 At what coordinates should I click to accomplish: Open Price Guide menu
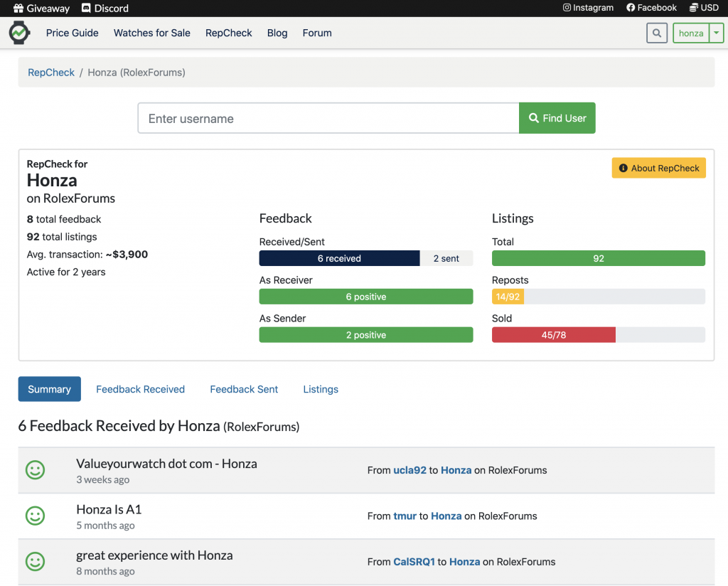pyautogui.click(x=72, y=33)
